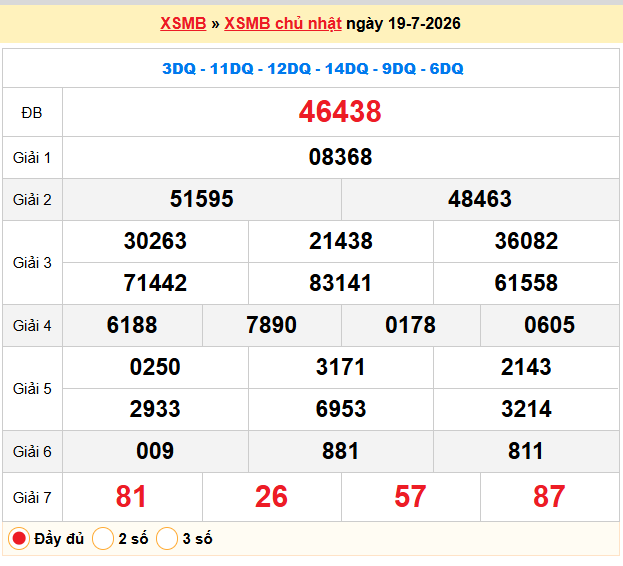Click the Giải 4 number 0605
This screenshot has height=566, width=623.
[549, 325]
